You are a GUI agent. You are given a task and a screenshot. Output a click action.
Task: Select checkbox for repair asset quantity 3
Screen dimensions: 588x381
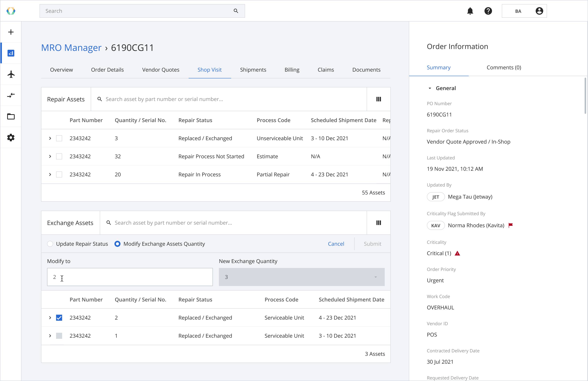tap(59, 138)
